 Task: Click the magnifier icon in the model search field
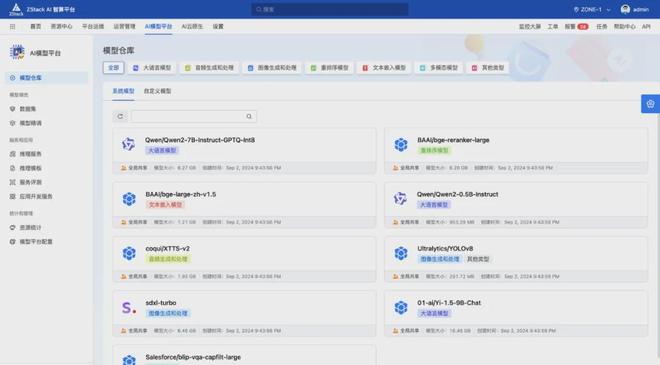(249, 116)
